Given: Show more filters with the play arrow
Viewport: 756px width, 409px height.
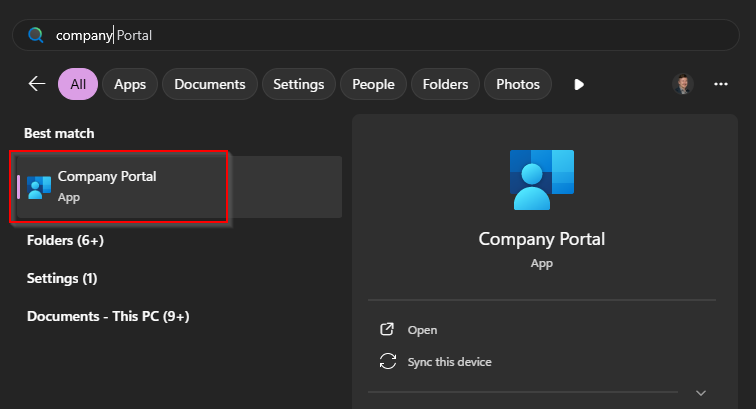Looking at the screenshot, I should 579,84.
